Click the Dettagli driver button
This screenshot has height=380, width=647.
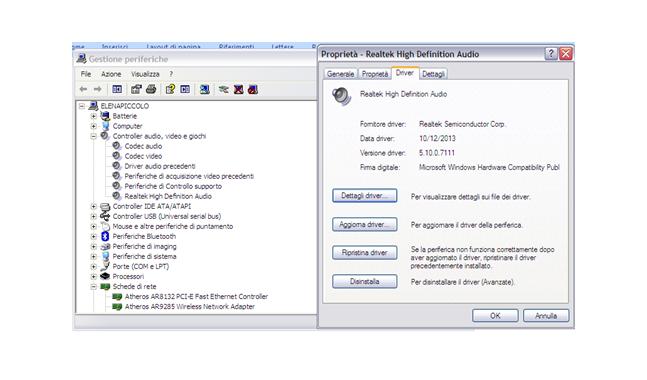[364, 196]
